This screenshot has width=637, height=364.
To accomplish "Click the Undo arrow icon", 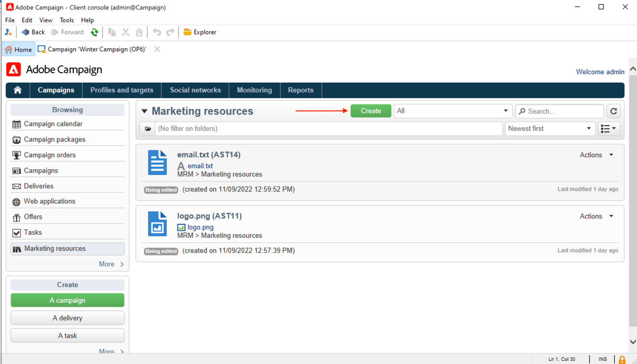I will click(157, 32).
